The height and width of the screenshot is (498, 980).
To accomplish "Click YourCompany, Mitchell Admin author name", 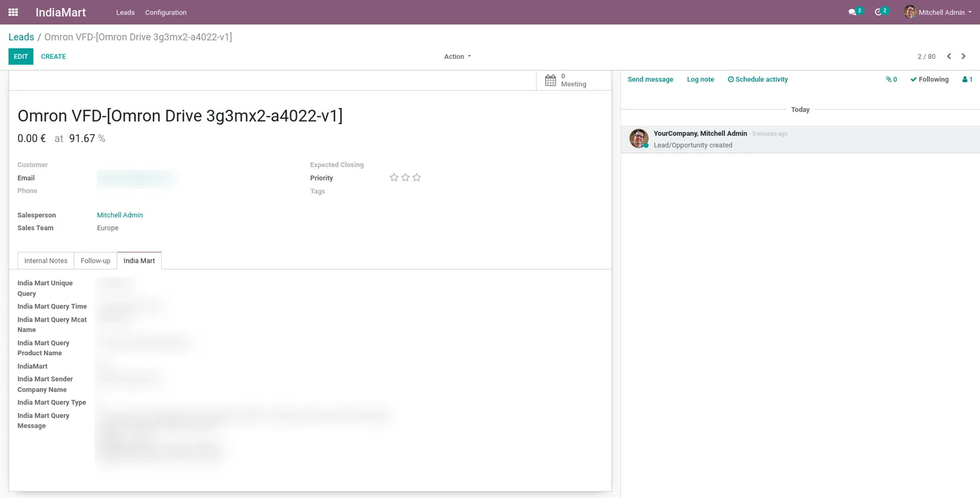I will (x=700, y=134).
